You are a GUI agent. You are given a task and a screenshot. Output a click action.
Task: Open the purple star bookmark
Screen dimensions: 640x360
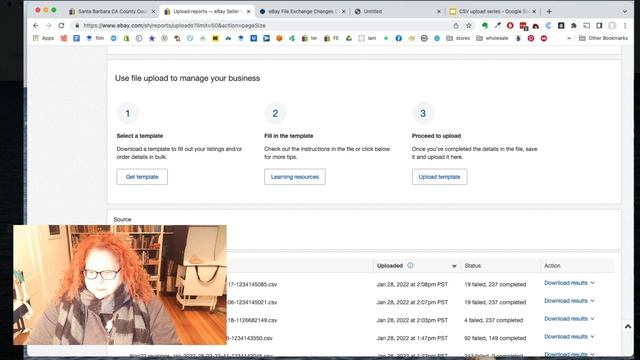(x=152, y=38)
